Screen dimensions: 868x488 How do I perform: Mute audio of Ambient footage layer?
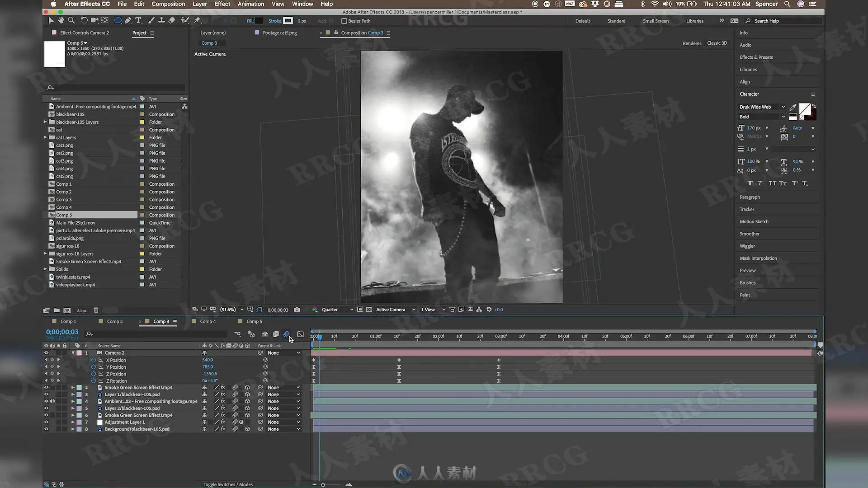pyautogui.click(x=52, y=401)
